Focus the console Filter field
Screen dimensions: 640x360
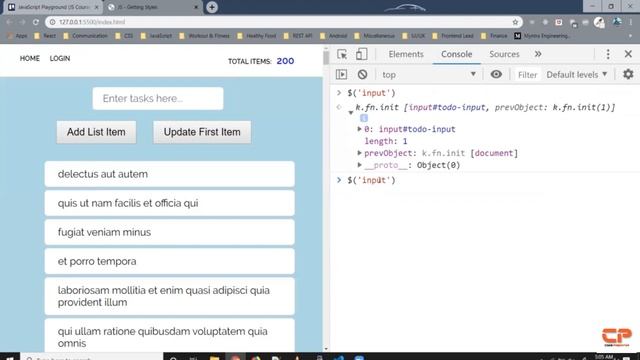527,75
